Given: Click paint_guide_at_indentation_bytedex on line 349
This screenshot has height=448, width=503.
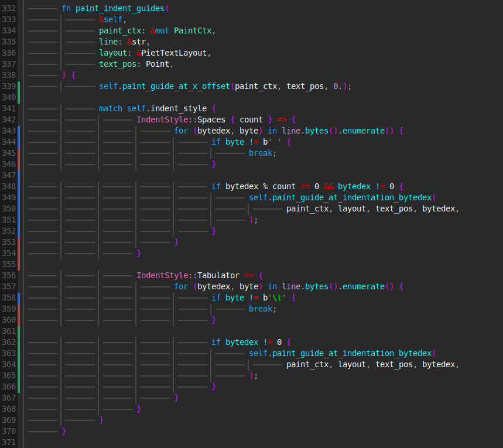Looking at the screenshot, I should [352, 197].
